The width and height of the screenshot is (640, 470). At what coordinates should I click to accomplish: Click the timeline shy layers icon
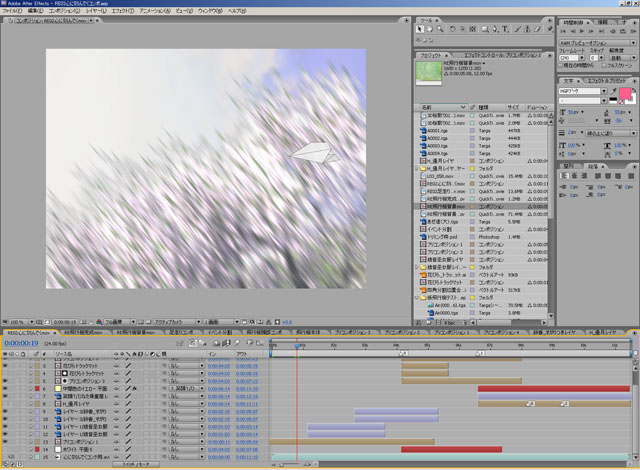click(x=217, y=343)
